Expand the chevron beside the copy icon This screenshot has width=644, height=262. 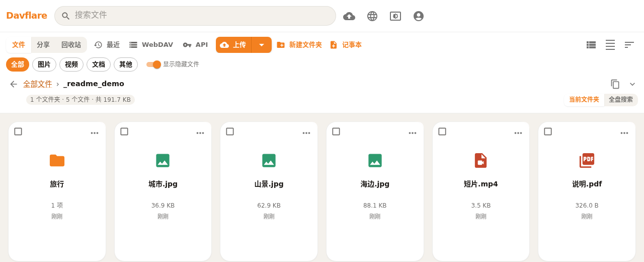click(x=632, y=84)
